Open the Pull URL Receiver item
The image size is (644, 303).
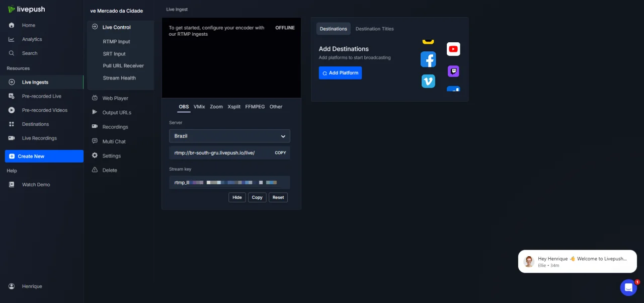tap(123, 66)
